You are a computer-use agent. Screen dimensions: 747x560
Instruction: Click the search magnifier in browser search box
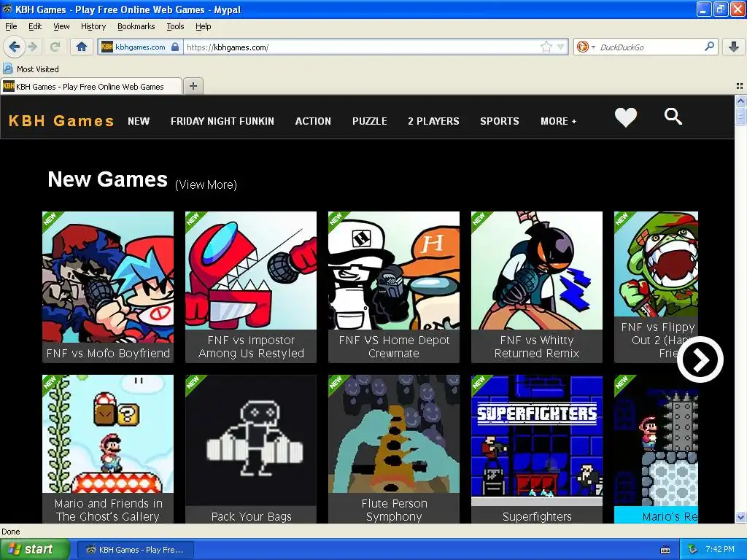(x=709, y=46)
